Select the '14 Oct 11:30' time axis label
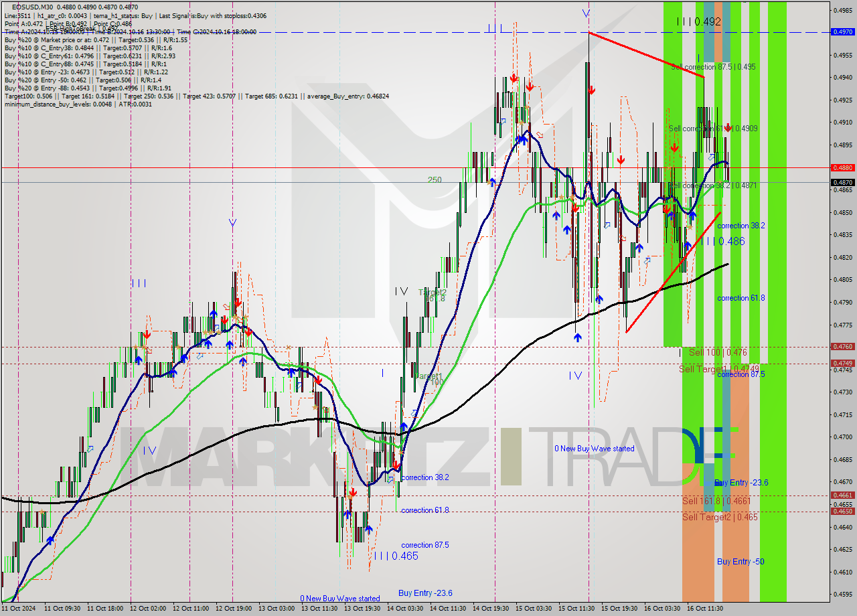Image resolution: width=857 pixels, height=616 pixels. pos(448,609)
